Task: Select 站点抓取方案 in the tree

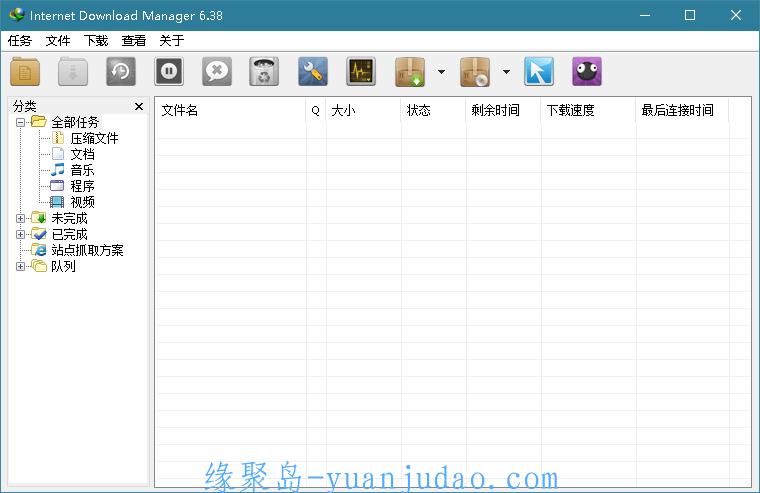Action: pyautogui.click(x=87, y=250)
